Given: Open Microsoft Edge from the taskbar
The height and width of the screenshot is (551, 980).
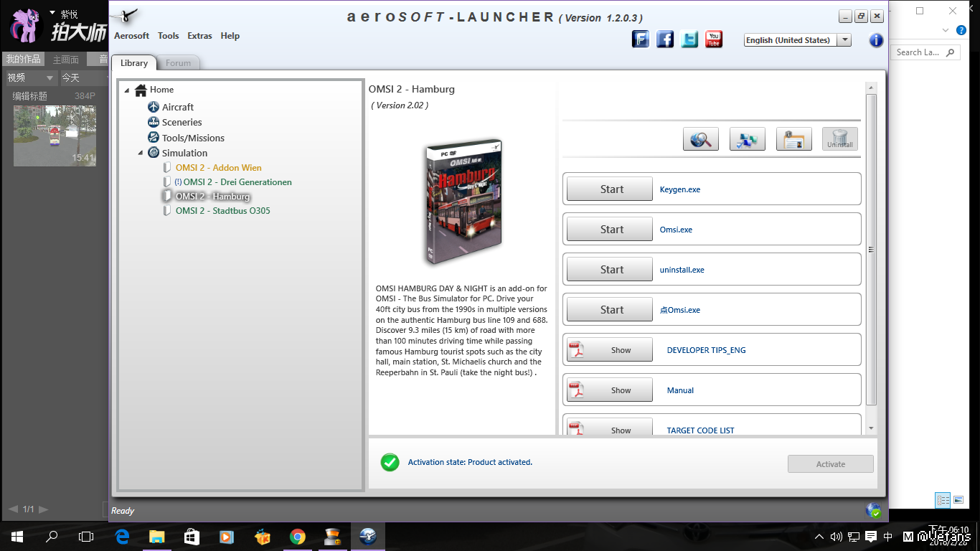Looking at the screenshot, I should point(122,536).
